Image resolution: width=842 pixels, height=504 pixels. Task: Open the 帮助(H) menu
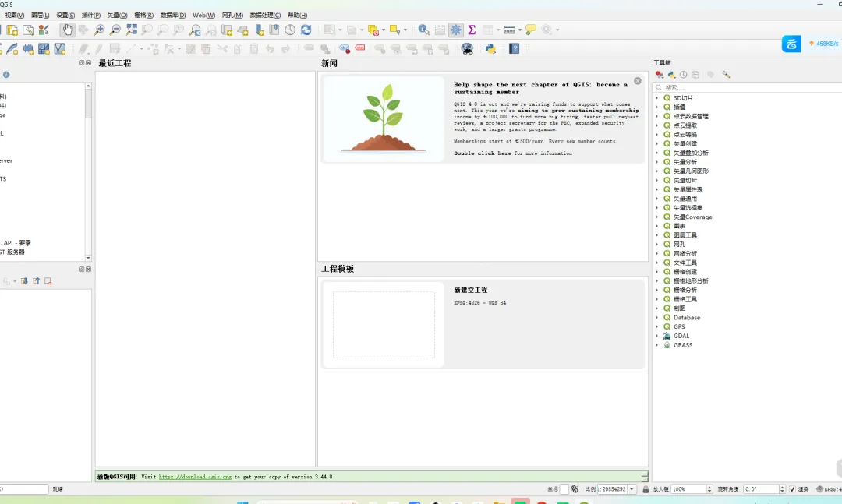(298, 15)
